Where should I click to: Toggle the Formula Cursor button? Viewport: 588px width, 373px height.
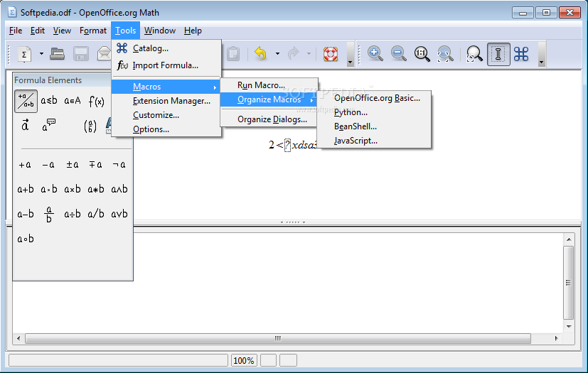pyautogui.click(x=498, y=54)
